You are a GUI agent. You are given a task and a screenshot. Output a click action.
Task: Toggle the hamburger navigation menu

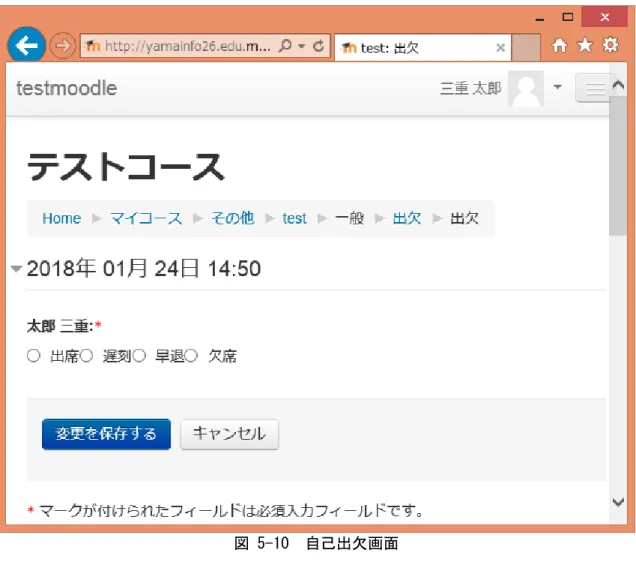point(593,88)
